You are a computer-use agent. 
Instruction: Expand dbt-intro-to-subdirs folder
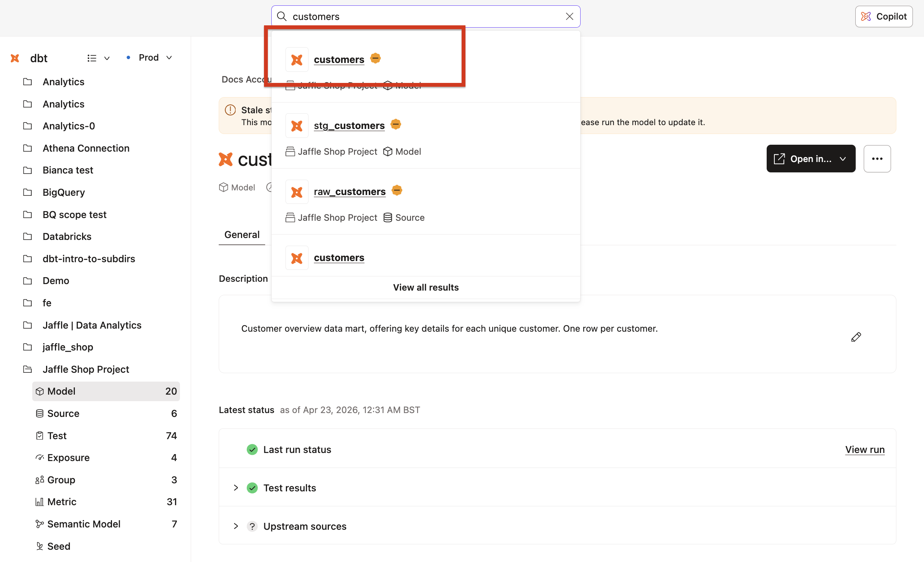click(89, 259)
